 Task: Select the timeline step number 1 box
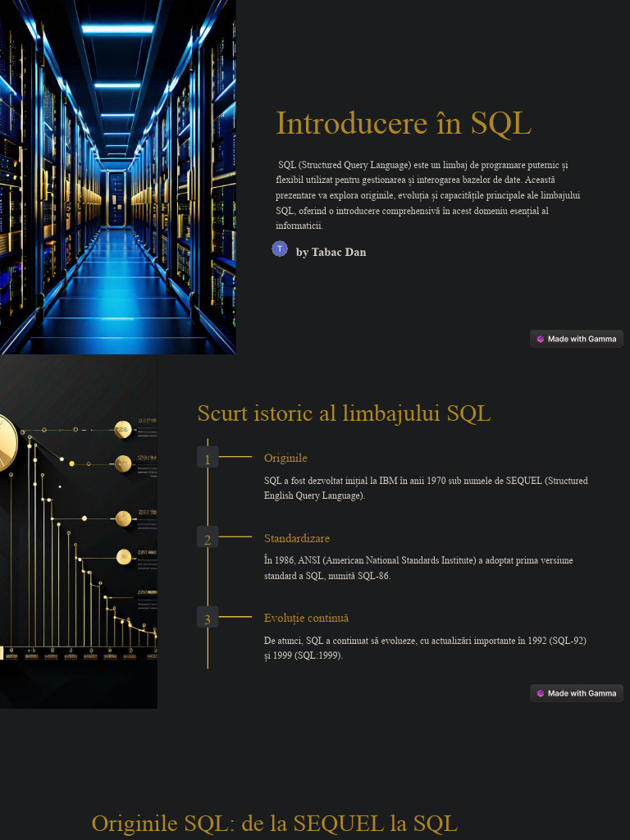point(208,457)
